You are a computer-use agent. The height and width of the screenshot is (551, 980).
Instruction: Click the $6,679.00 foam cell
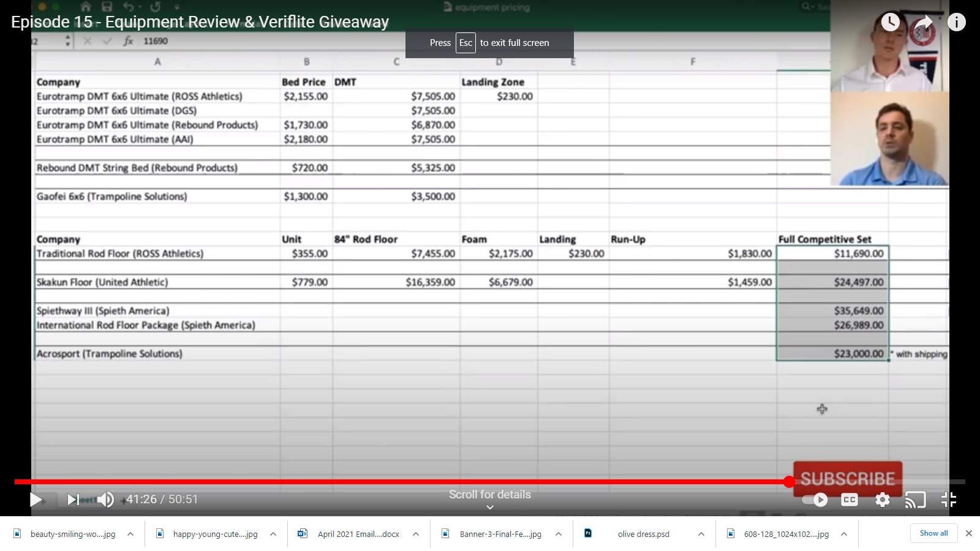[499, 282]
